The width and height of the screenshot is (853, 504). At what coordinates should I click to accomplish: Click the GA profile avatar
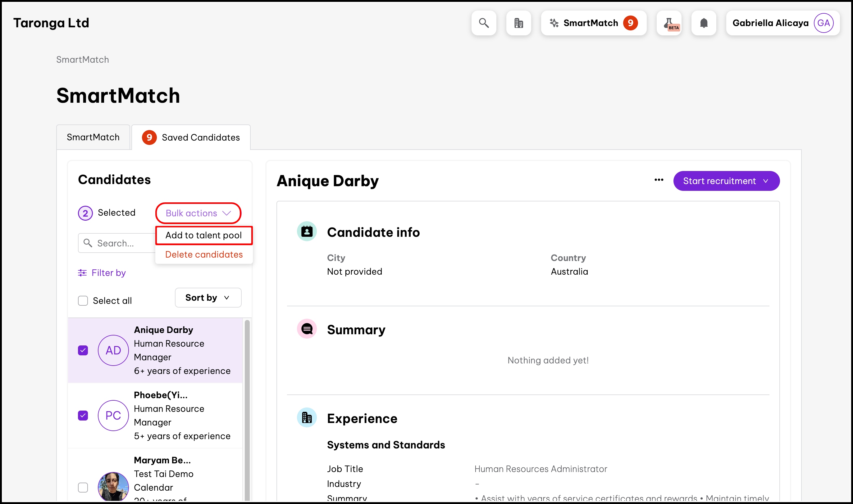pyautogui.click(x=823, y=23)
